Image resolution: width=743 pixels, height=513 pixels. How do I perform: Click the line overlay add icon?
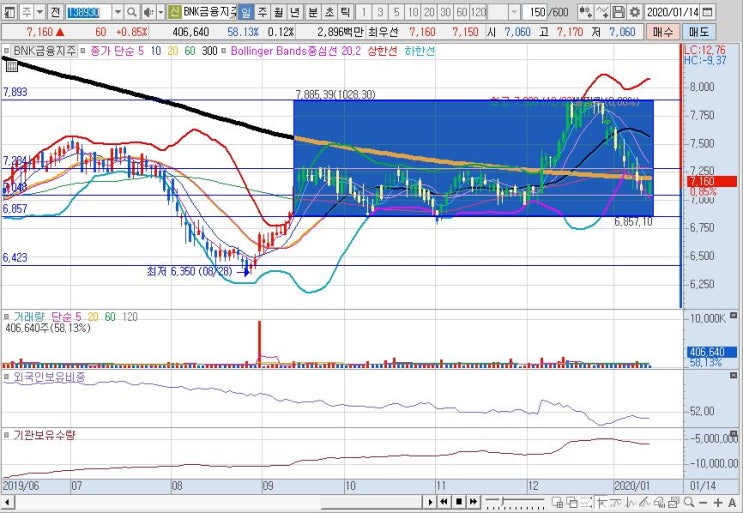click(x=602, y=12)
